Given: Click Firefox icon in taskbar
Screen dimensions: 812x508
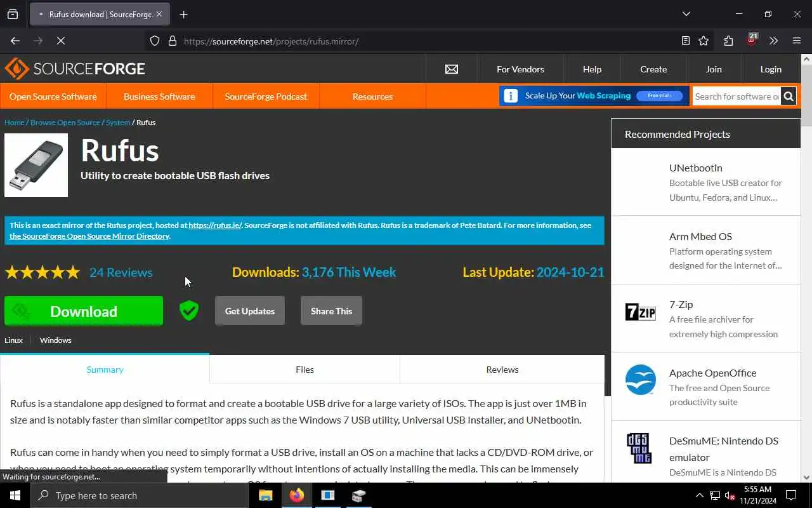Looking at the screenshot, I should click(297, 495).
